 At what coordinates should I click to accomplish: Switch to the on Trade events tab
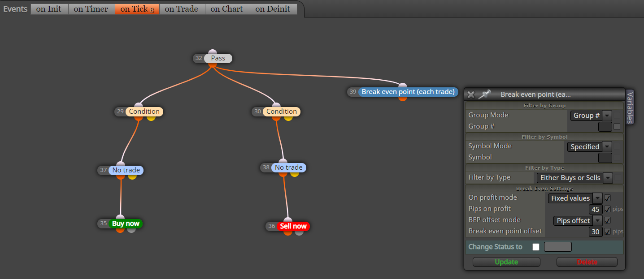tap(182, 9)
